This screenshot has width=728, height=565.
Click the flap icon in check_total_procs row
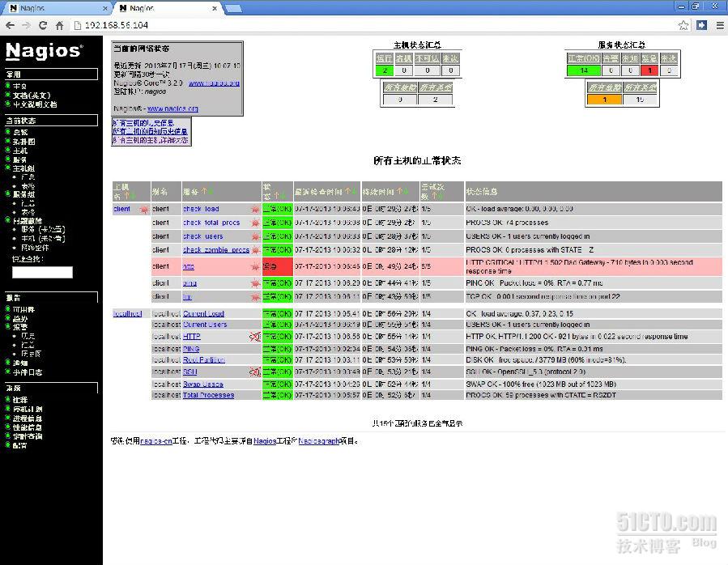click(x=255, y=223)
